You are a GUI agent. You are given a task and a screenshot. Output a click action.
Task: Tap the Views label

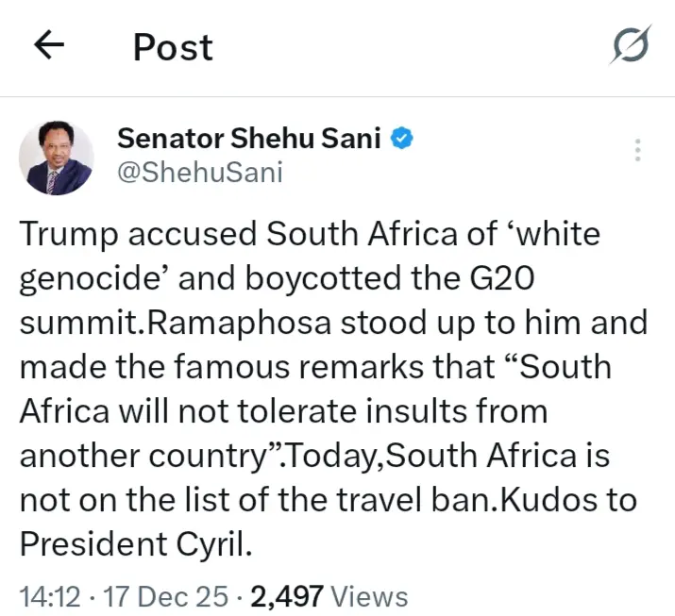(370, 596)
